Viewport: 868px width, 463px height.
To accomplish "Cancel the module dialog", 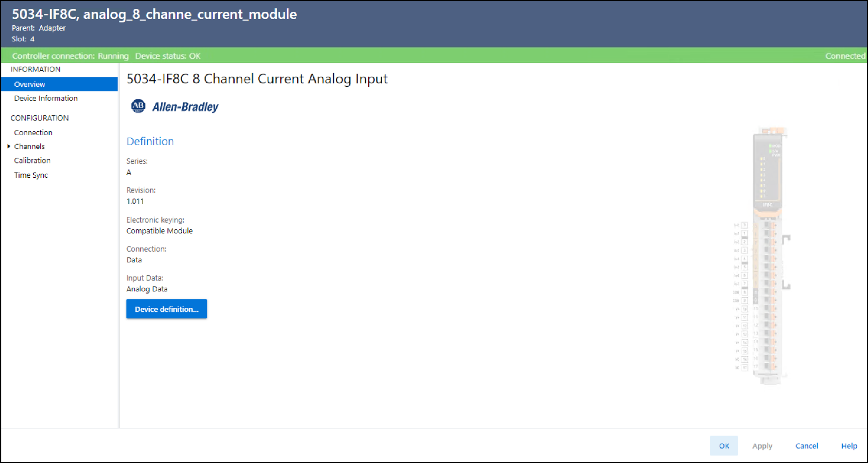I will (807, 446).
